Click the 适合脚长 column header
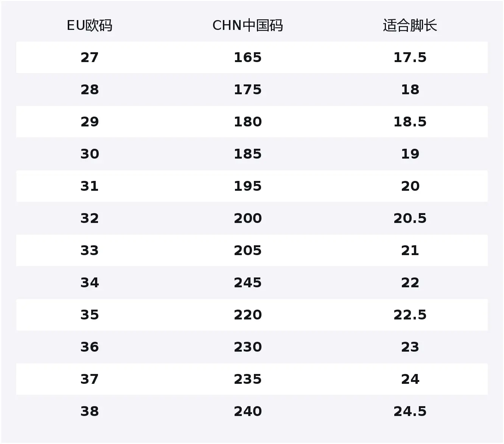The height and width of the screenshot is (444, 504). point(410,26)
